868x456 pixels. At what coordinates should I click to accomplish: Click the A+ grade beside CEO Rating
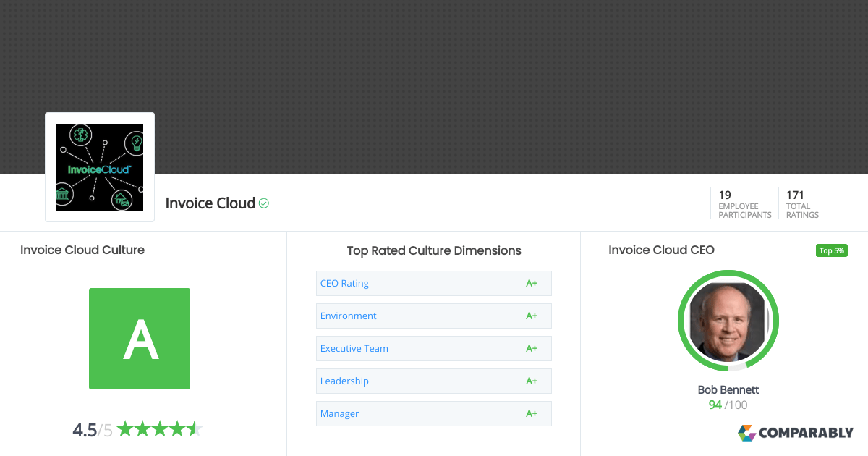click(x=532, y=283)
